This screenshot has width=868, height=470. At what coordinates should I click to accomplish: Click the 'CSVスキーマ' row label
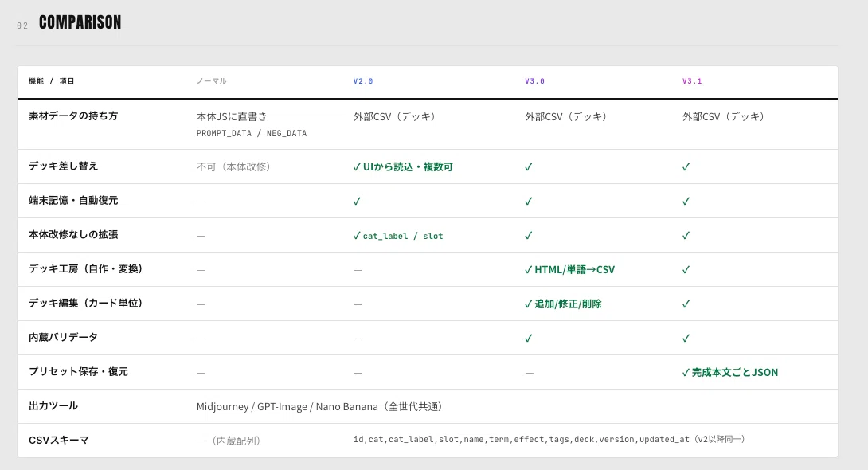[59, 440]
